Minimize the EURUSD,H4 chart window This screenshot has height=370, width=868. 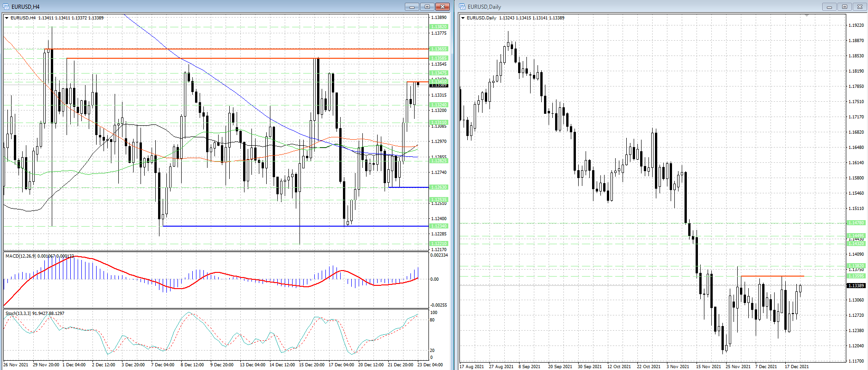click(x=412, y=6)
